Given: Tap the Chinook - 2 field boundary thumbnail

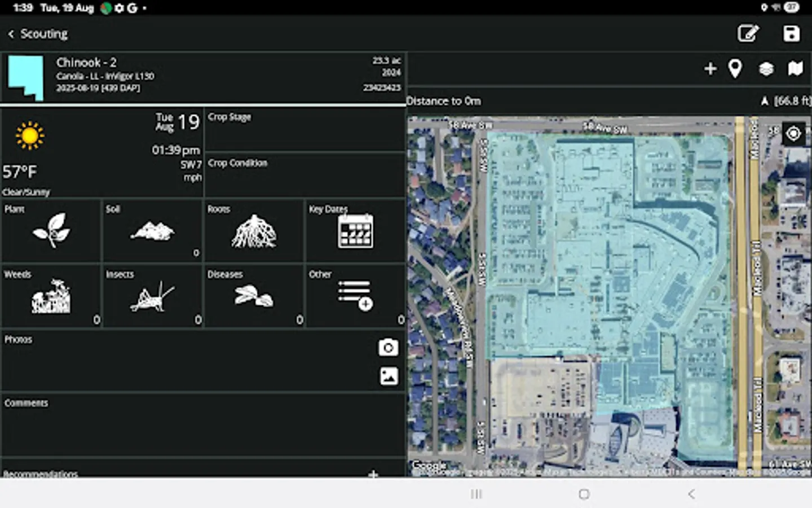Looking at the screenshot, I should pos(25,78).
